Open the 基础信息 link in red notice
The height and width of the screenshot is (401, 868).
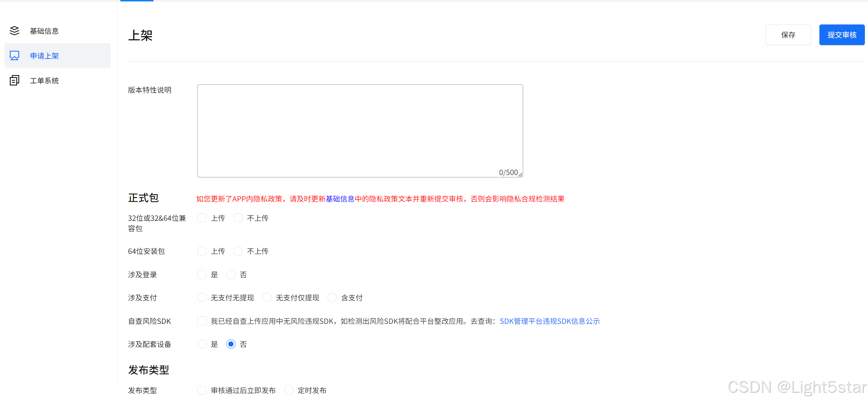click(x=340, y=199)
